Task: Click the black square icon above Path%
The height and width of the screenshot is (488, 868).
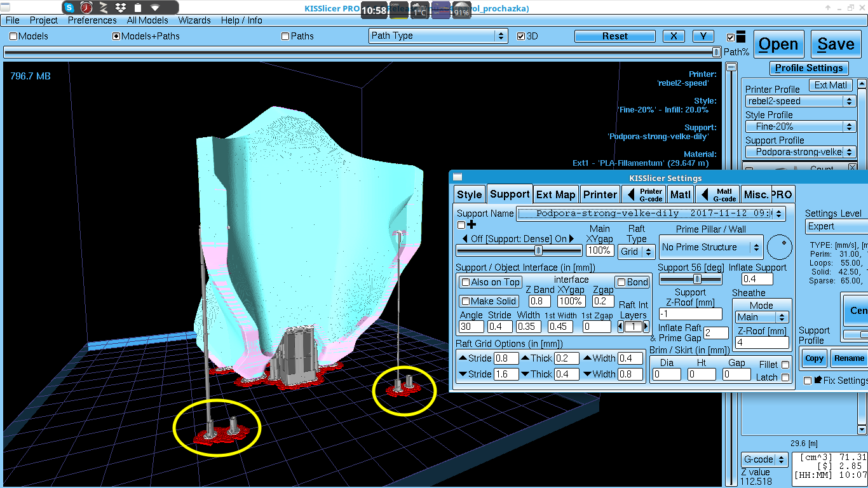Action: coord(741,37)
